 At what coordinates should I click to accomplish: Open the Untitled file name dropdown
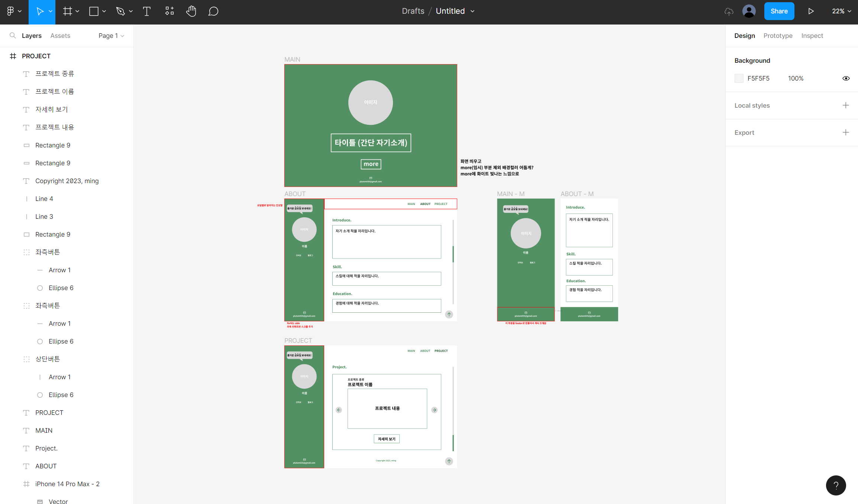(x=455, y=11)
